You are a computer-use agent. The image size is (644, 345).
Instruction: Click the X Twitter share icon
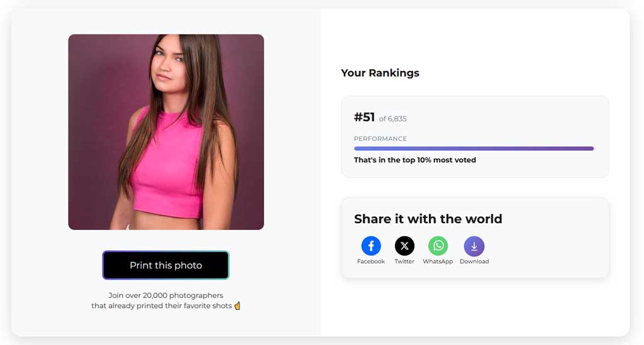(404, 246)
